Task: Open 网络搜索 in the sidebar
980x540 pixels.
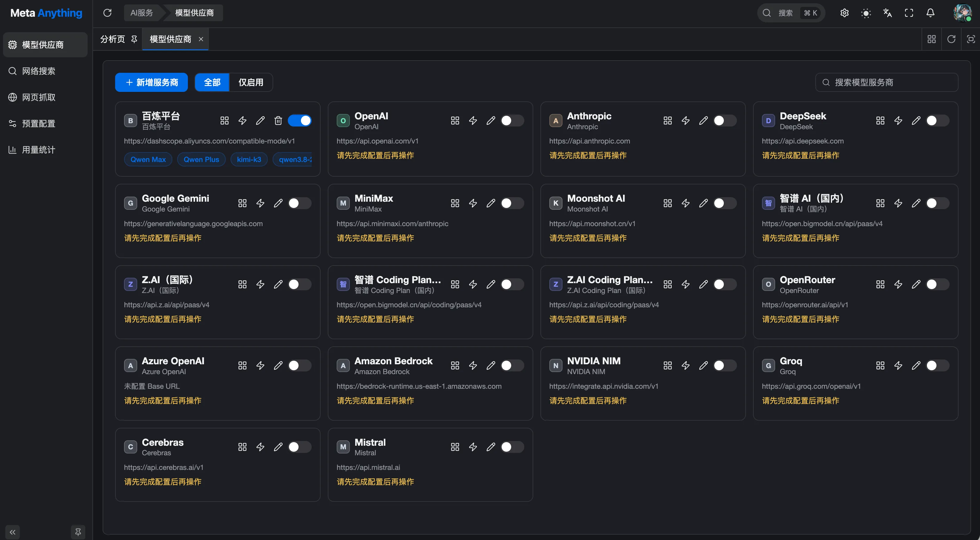Action: point(45,71)
